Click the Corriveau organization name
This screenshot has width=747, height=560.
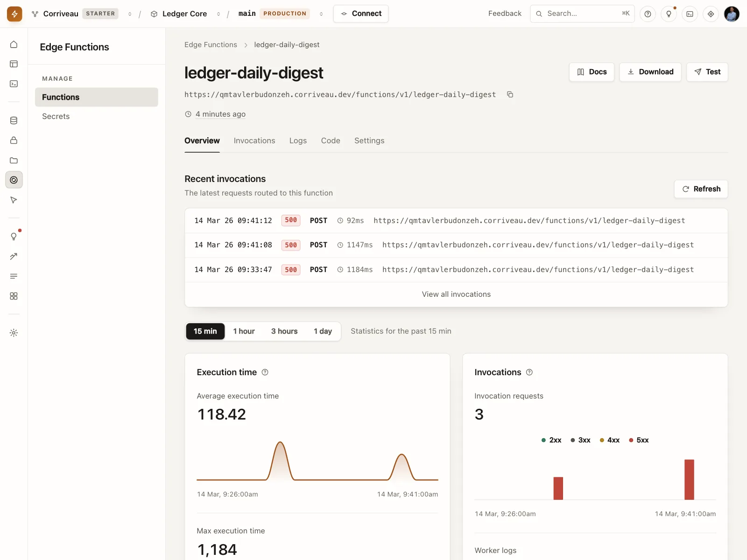coord(61,14)
